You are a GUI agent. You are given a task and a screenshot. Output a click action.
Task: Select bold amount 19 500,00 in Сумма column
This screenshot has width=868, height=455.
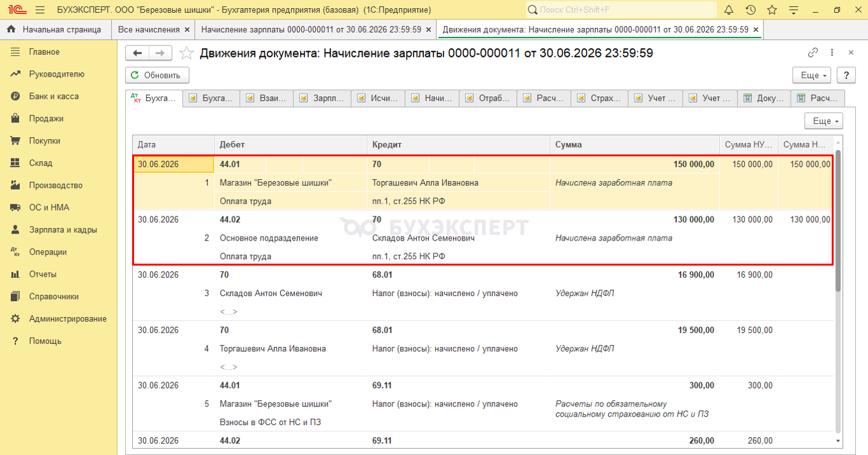696,331
